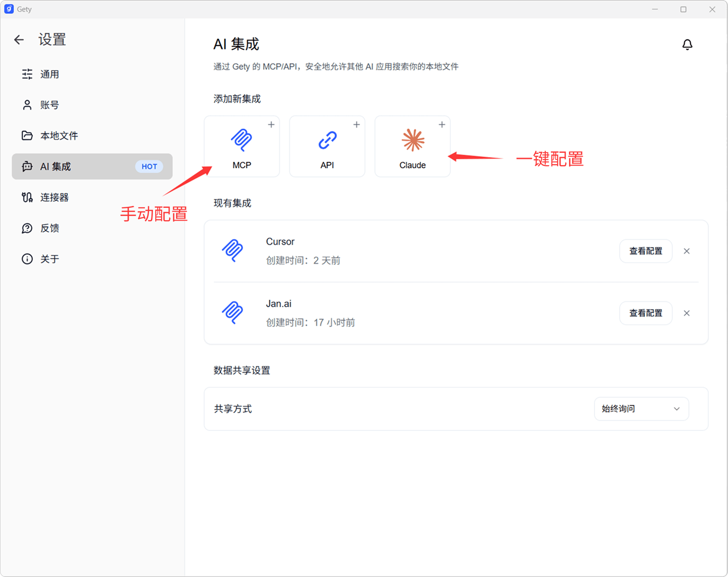Delete the Jan.ai integration
Image resolution: width=728 pixels, height=577 pixels.
686,313
